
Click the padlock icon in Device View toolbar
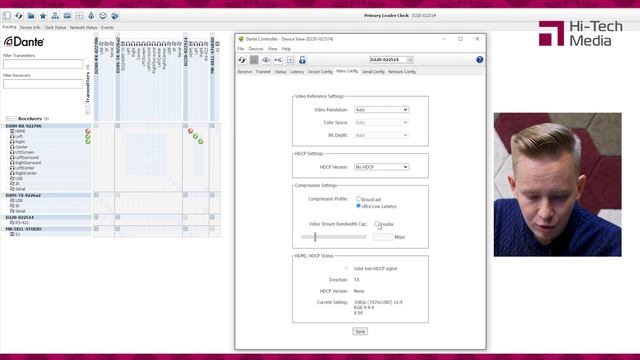[302, 60]
